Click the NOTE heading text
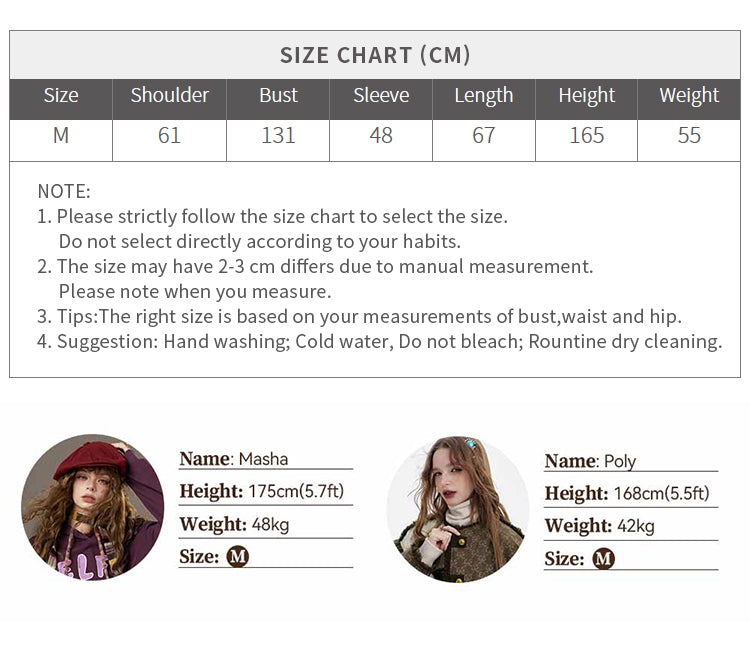Screen dimensions: 750x656 click(x=64, y=191)
